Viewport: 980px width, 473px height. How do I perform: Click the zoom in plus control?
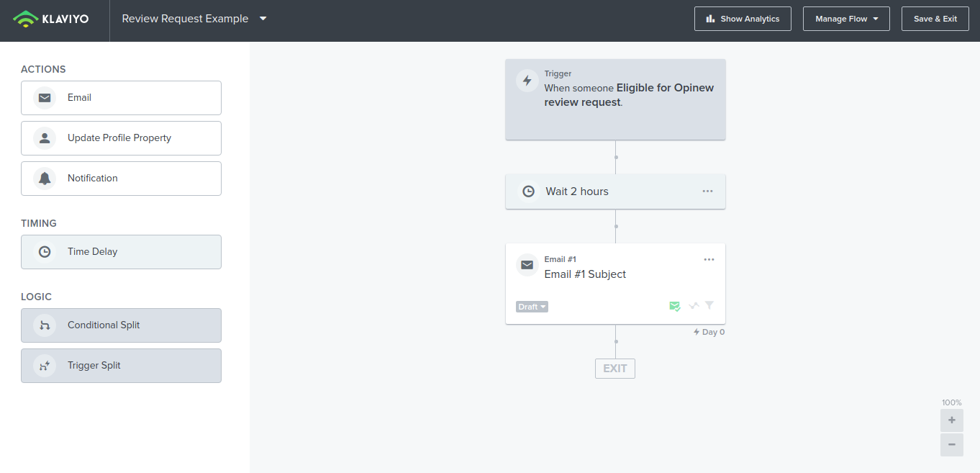[x=951, y=420]
